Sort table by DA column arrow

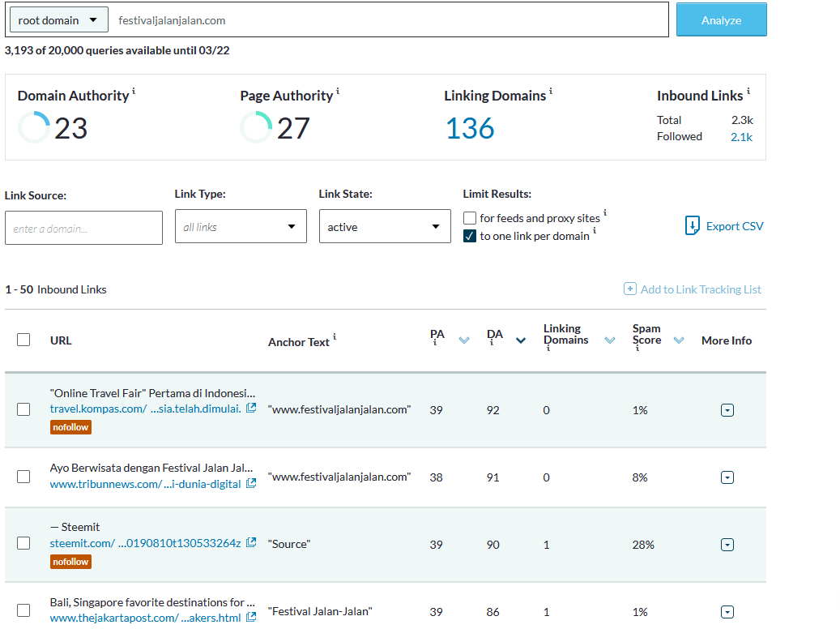(521, 340)
